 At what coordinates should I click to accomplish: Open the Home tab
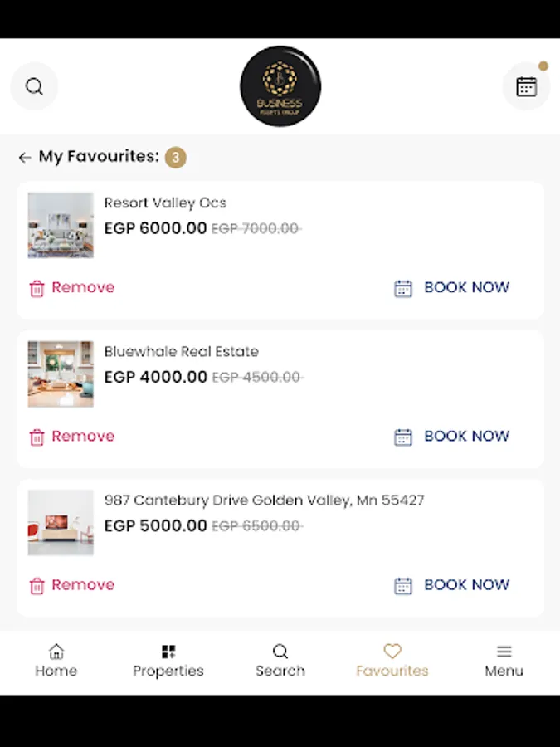[56, 661]
